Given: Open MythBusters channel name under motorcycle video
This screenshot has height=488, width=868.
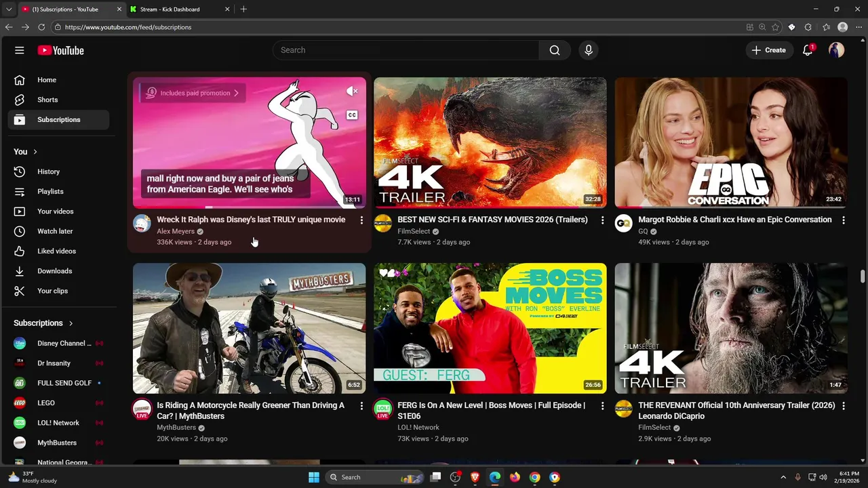Looking at the screenshot, I should point(176,428).
